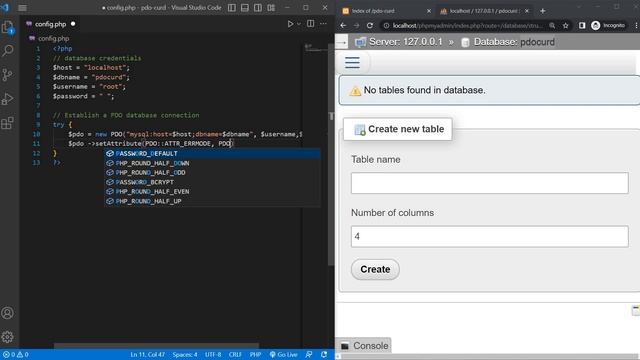The height and width of the screenshot is (360, 640).
Task: Toggle the browser side panel icon
Action: [x=582, y=25]
